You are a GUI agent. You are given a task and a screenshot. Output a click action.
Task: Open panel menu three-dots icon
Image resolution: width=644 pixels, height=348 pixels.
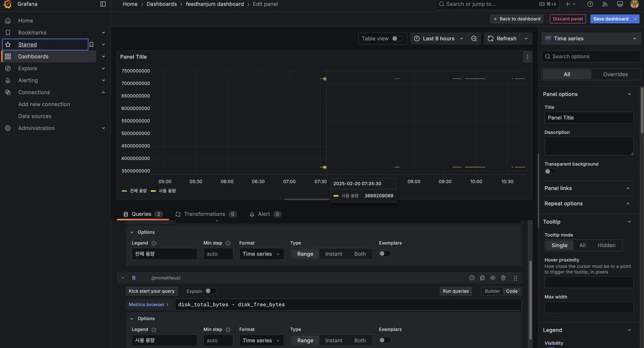[x=527, y=57]
